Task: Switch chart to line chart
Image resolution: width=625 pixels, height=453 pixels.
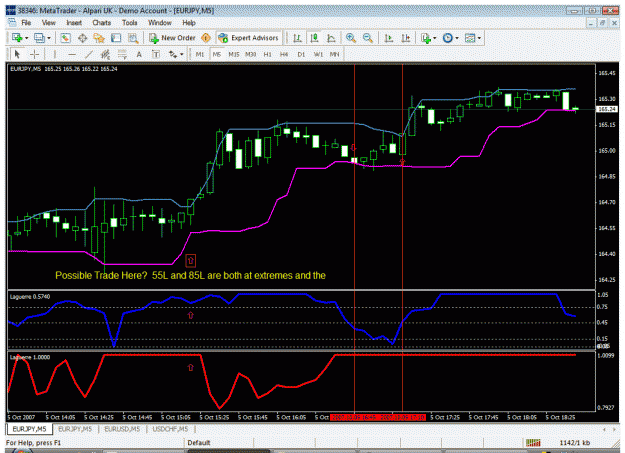Action: click(331, 38)
